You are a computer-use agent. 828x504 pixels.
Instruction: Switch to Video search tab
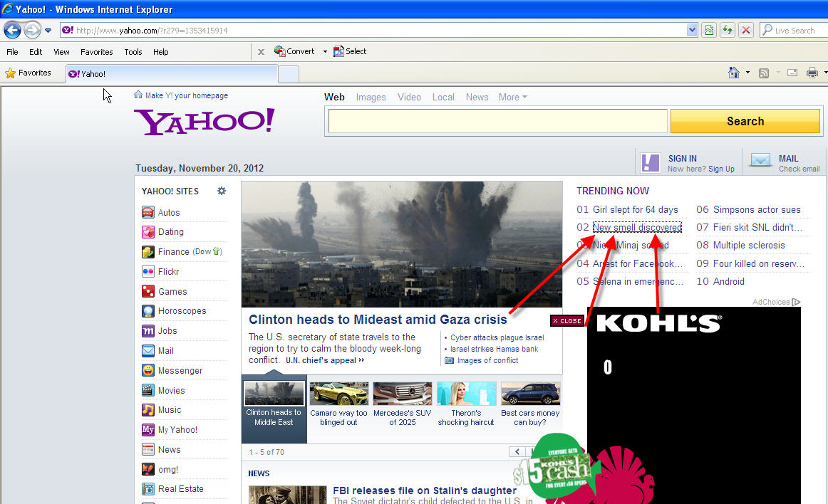(x=409, y=97)
